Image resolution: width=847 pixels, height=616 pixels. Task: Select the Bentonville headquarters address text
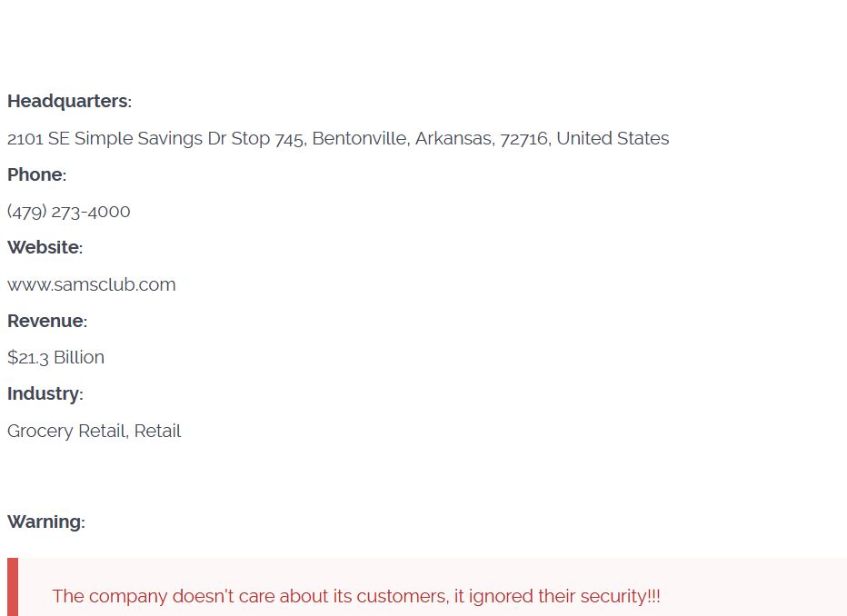pos(338,138)
